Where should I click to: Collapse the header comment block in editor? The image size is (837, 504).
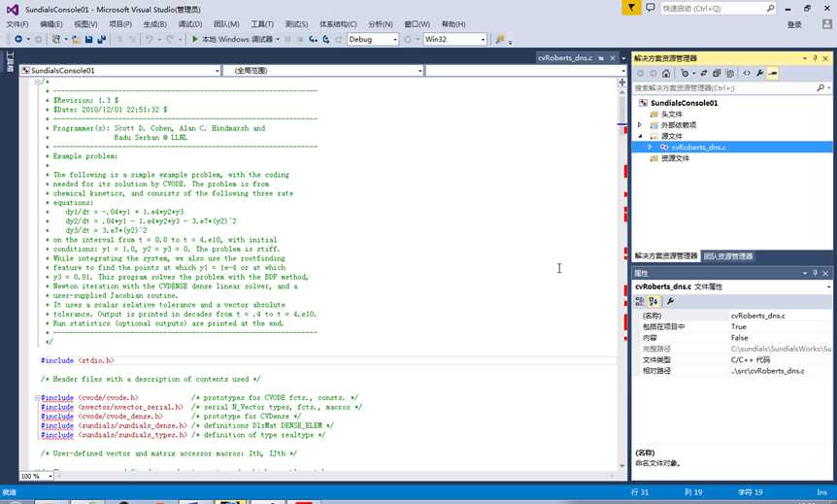[x=37, y=82]
